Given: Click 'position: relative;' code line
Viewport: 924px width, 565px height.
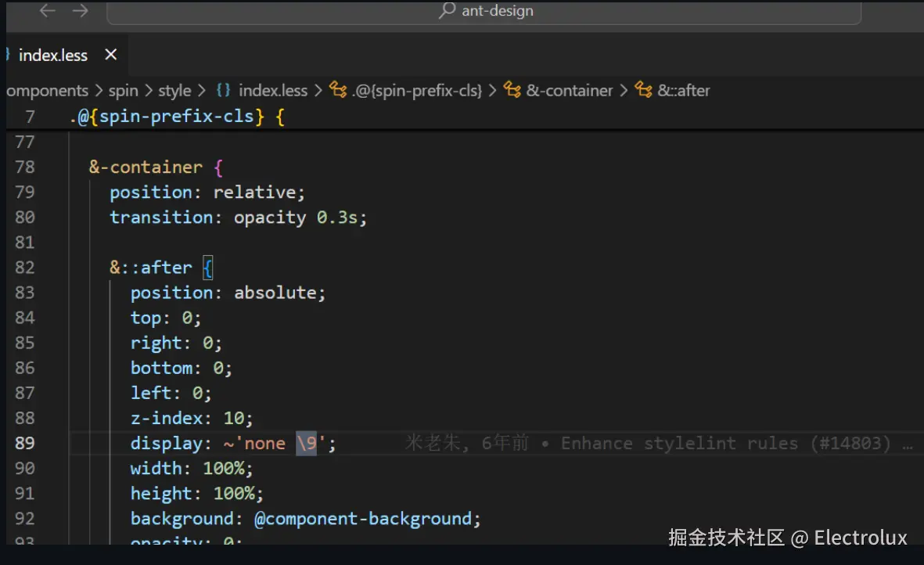Looking at the screenshot, I should [x=207, y=193].
